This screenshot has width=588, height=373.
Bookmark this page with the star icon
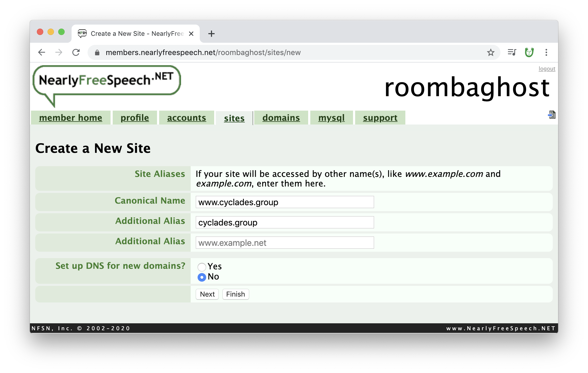pos(491,52)
